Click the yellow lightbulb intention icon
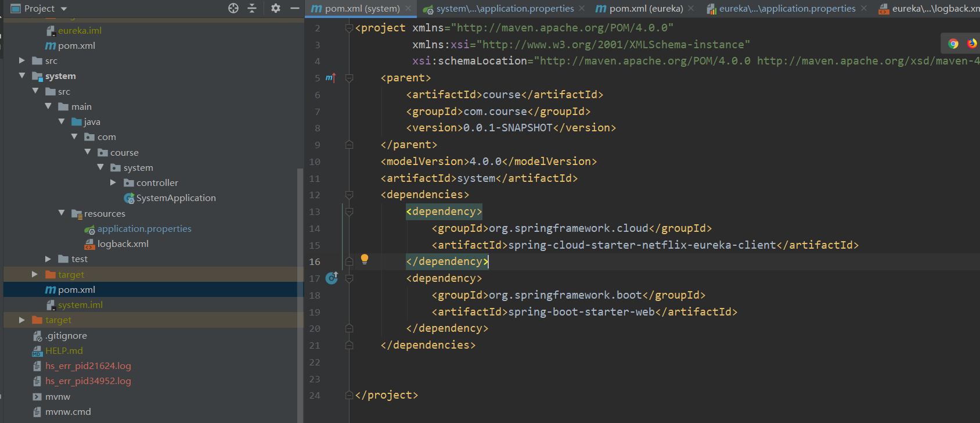 [365, 259]
